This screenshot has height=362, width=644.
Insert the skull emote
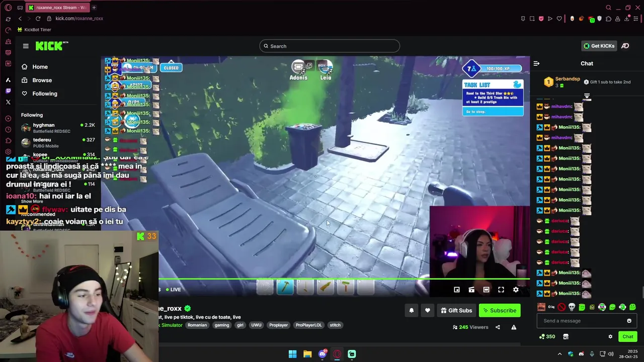[x=572, y=307]
